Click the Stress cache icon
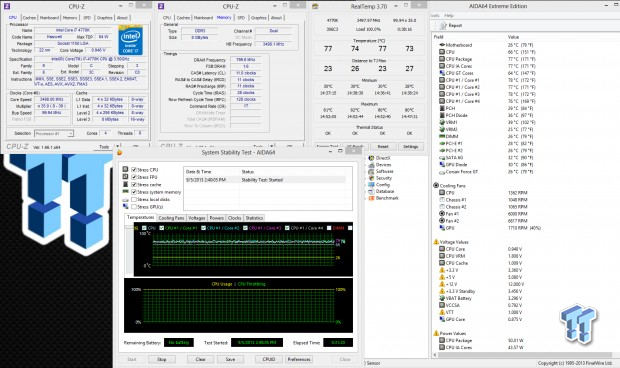This screenshot has width=620, height=368. click(125, 184)
